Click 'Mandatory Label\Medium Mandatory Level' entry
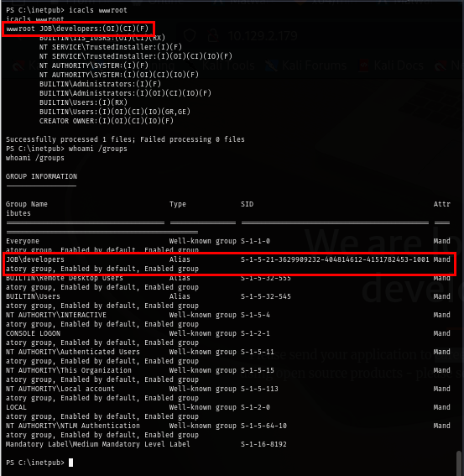464x476 pixels. click(86, 444)
